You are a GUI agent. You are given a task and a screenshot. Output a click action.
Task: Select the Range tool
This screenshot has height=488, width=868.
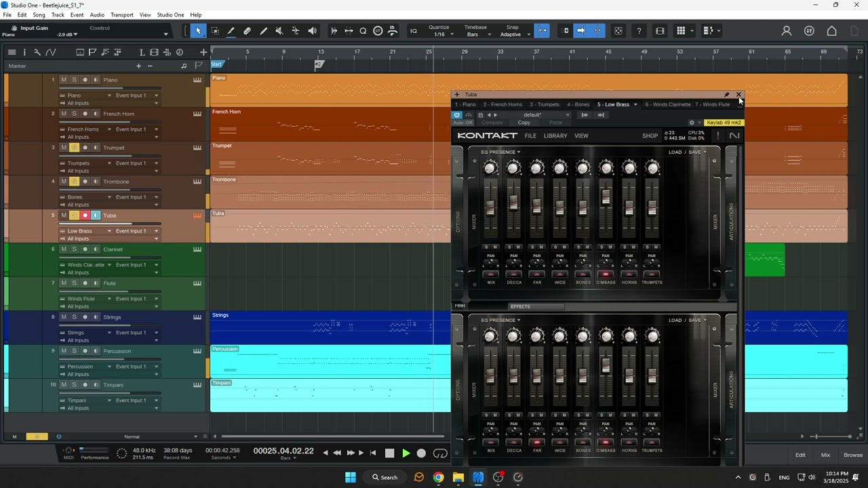pyautogui.click(x=215, y=30)
